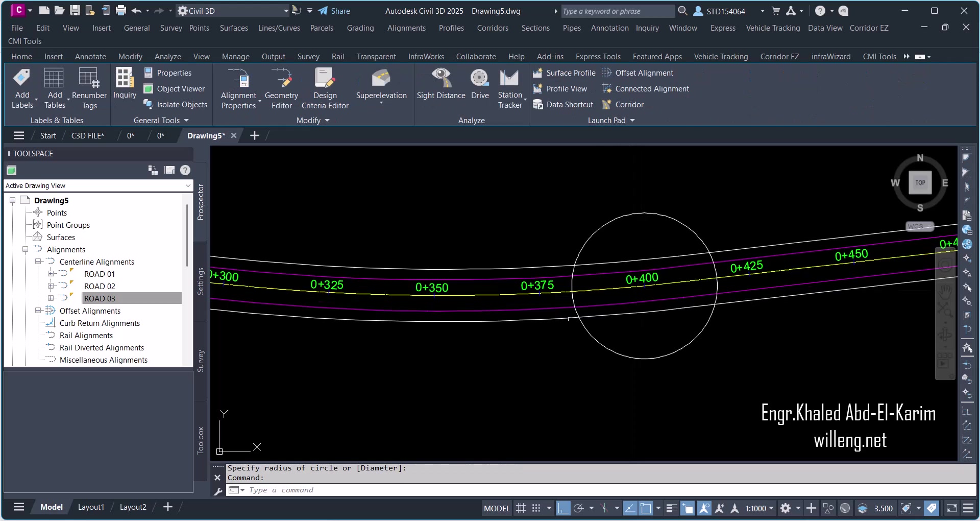The height and width of the screenshot is (521, 980).
Task: Select ROAD 02 in the Prospector tree
Action: (x=100, y=286)
